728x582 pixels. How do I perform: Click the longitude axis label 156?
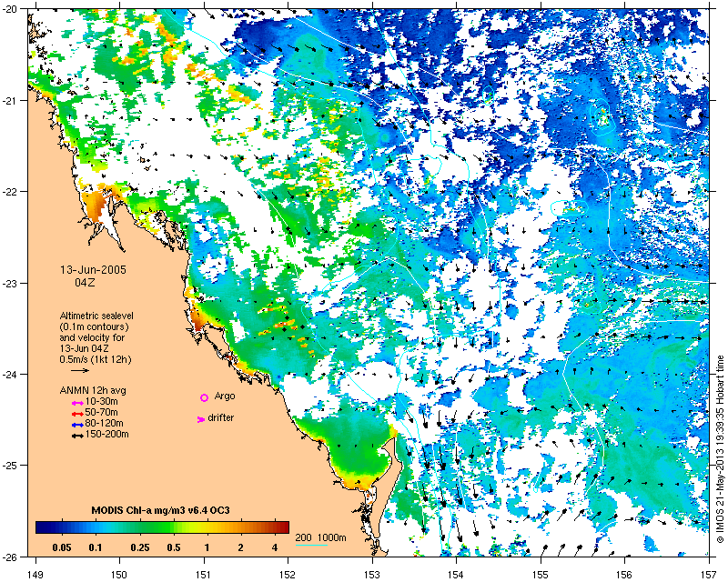point(625,574)
